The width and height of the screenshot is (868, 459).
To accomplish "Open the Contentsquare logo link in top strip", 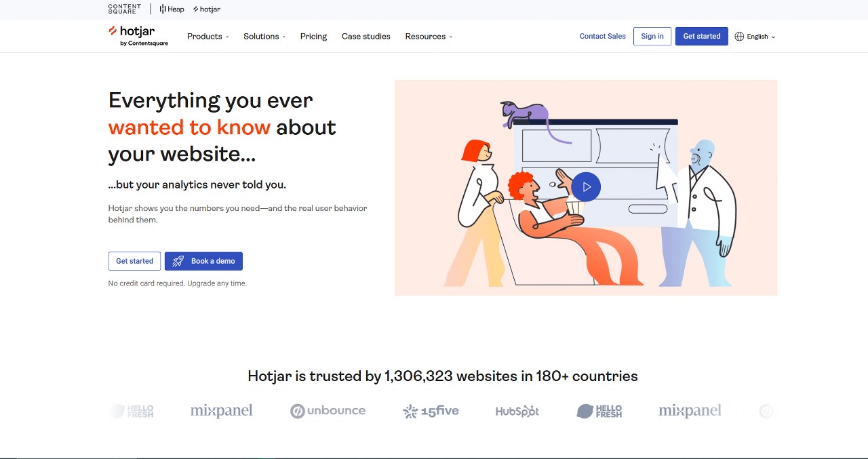I will (x=125, y=9).
